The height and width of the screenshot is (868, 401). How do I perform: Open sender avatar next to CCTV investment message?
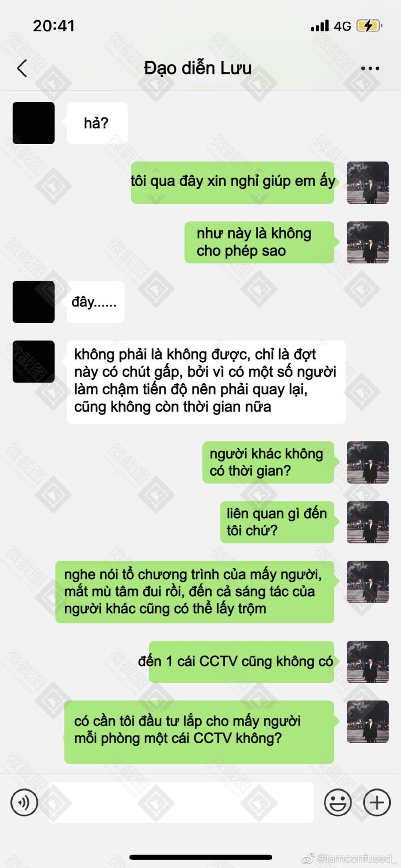[368, 722]
